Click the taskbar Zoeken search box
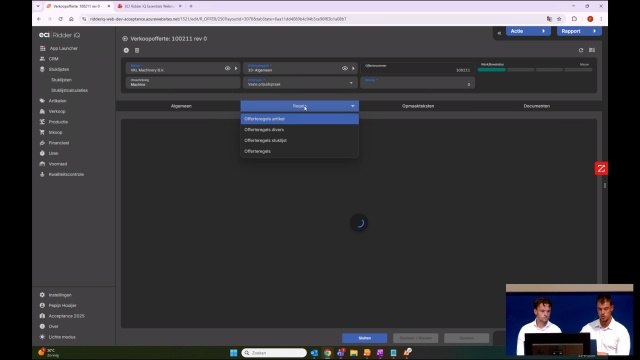The width and height of the screenshot is (640, 360). [x=274, y=353]
